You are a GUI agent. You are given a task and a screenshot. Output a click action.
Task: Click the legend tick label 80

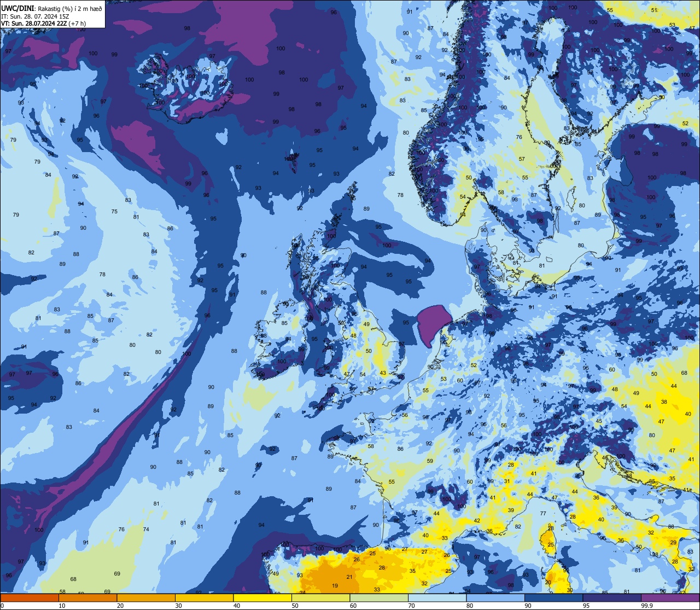469,606
